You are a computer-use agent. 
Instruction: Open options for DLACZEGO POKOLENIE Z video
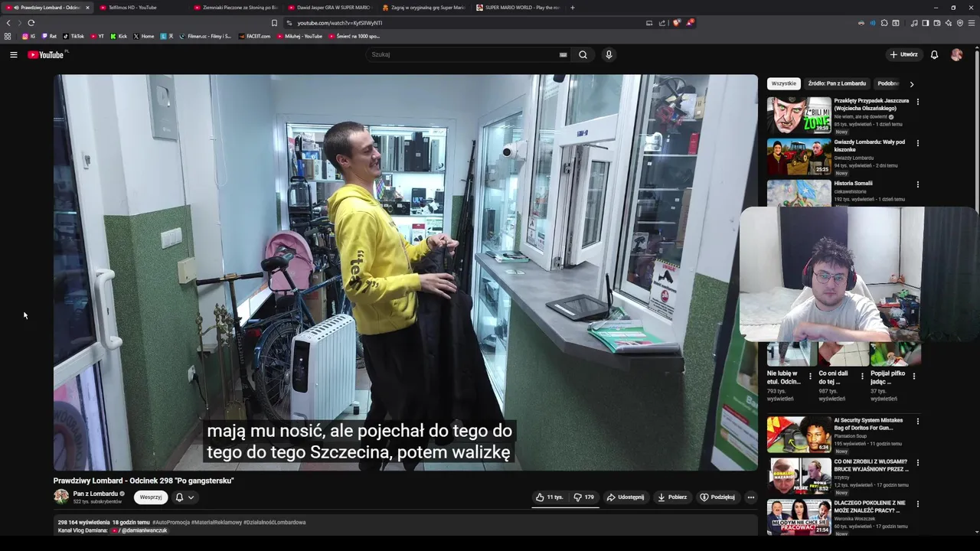click(918, 504)
